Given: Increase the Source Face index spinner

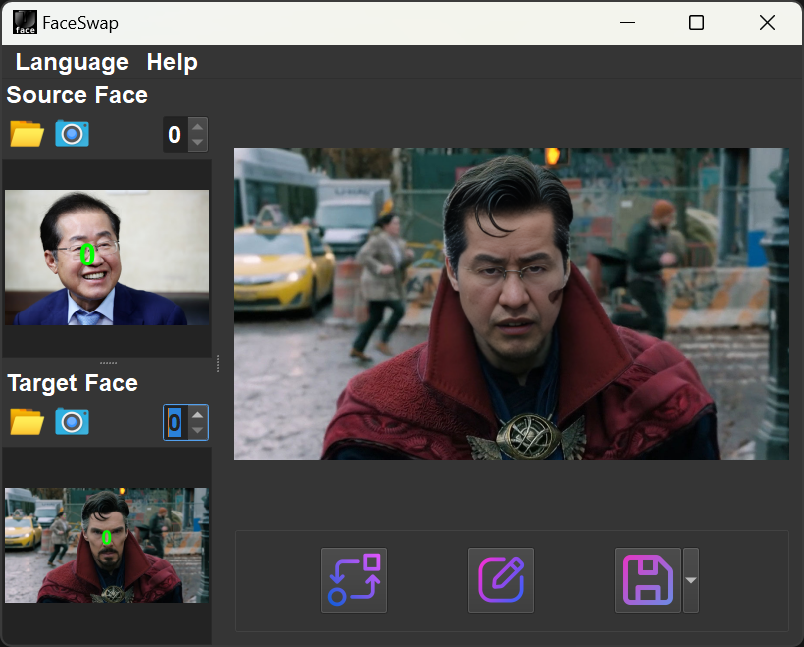Looking at the screenshot, I should [198, 127].
